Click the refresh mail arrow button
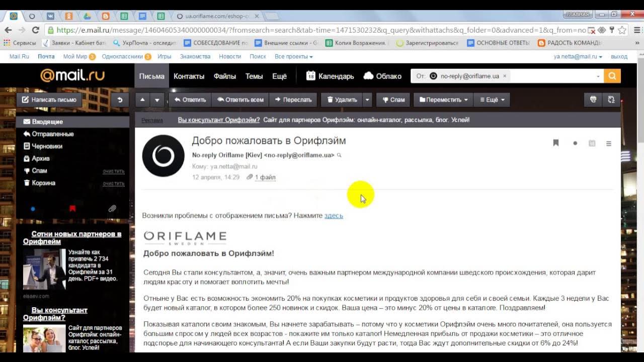The width and height of the screenshot is (644, 362). coord(119,100)
